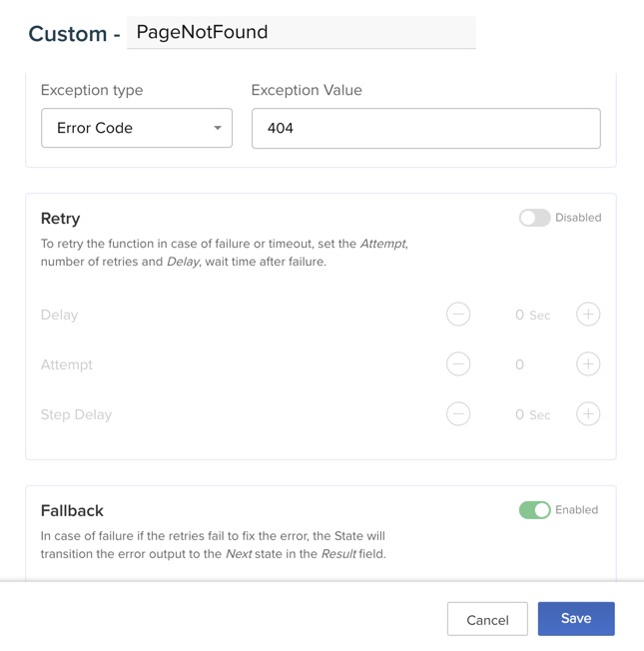Click the PageNotFound name field
Image resolution: width=644 pixels, height=651 pixels.
tap(302, 32)
